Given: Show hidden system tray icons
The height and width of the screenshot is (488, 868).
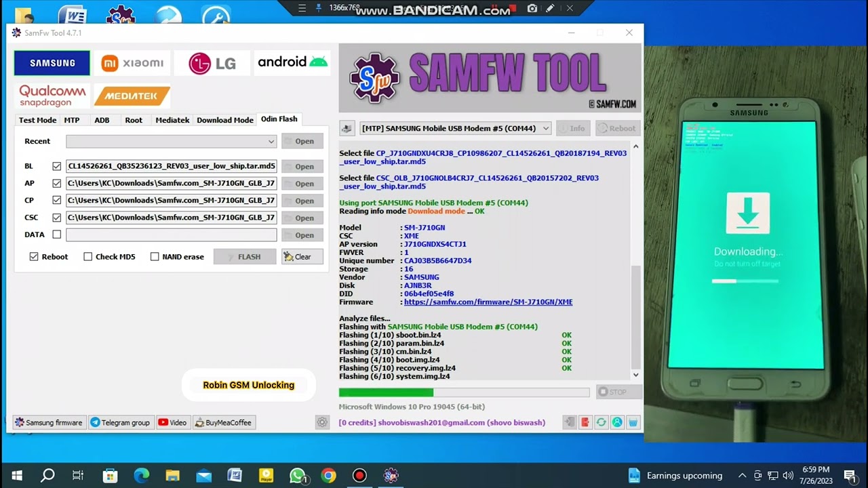Looking at the screenshot, I should tap(742, 476).
